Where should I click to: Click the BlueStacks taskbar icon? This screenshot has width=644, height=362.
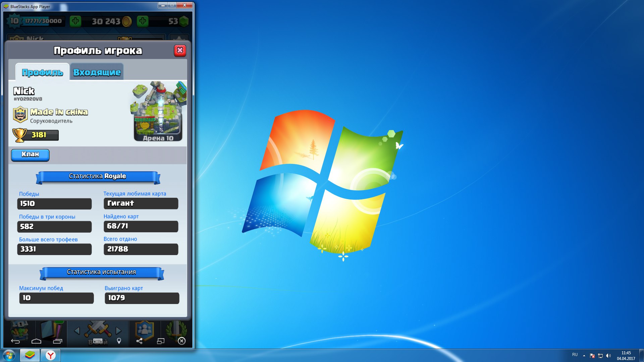pyautogui.click(x=30, y=355)
